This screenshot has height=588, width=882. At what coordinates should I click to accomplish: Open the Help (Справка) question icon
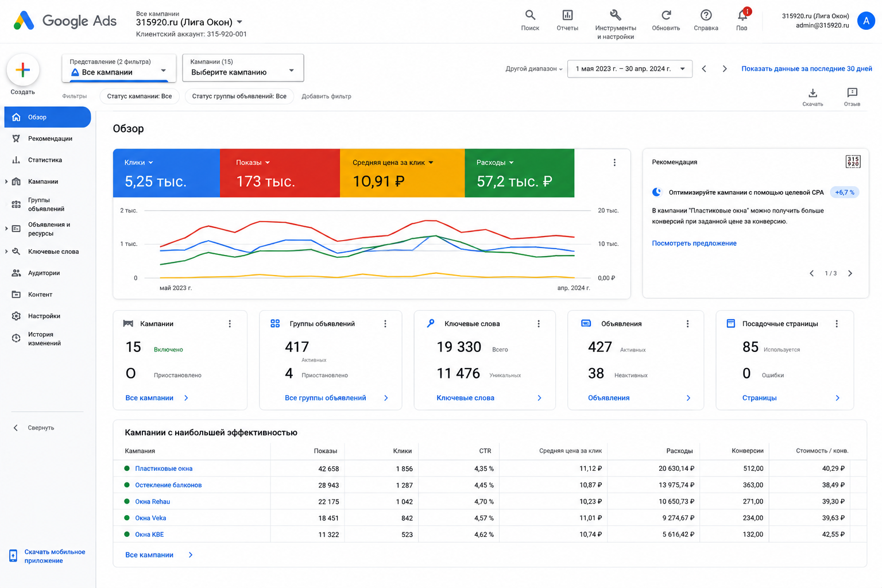pyautogui.click(x=706, y=15)
